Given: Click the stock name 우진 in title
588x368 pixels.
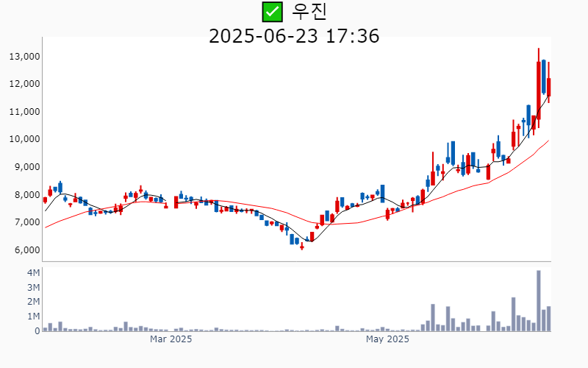Looking at the screenshot, I should (x=309, y=12).
